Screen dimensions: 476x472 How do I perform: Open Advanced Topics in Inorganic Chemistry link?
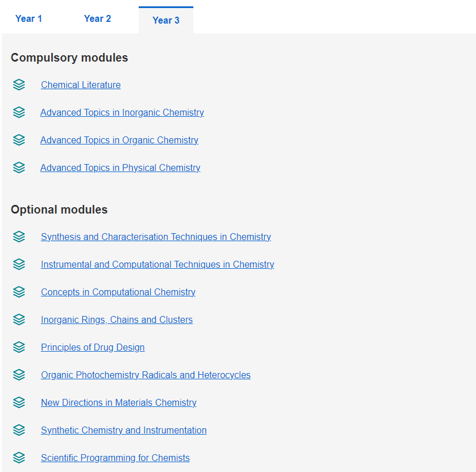tap(122, 113)
